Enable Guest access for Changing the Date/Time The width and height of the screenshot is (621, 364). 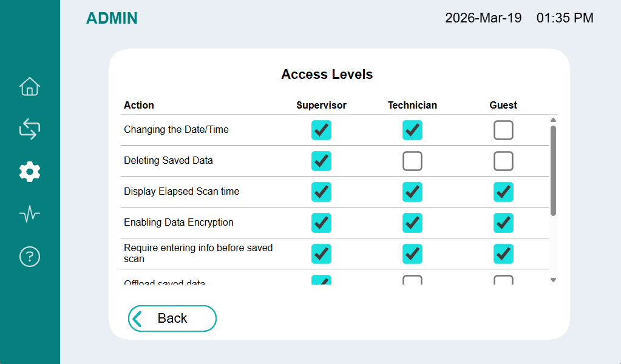coord(503,130)
